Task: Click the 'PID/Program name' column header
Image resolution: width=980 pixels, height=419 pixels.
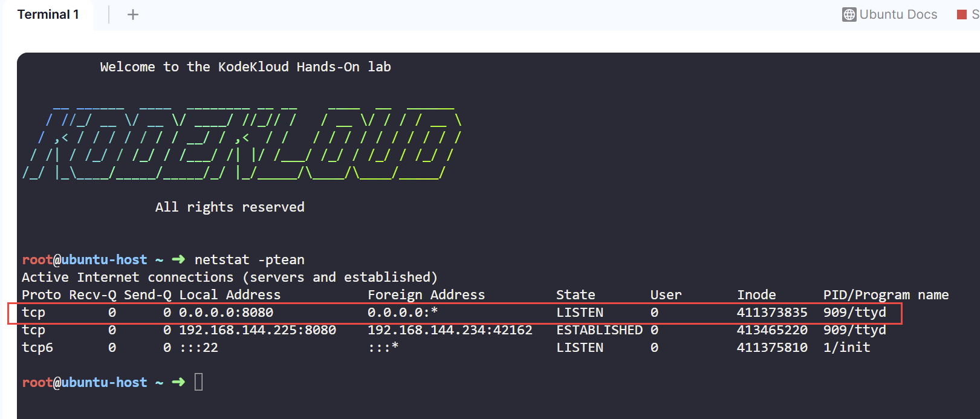Action: 886,294
